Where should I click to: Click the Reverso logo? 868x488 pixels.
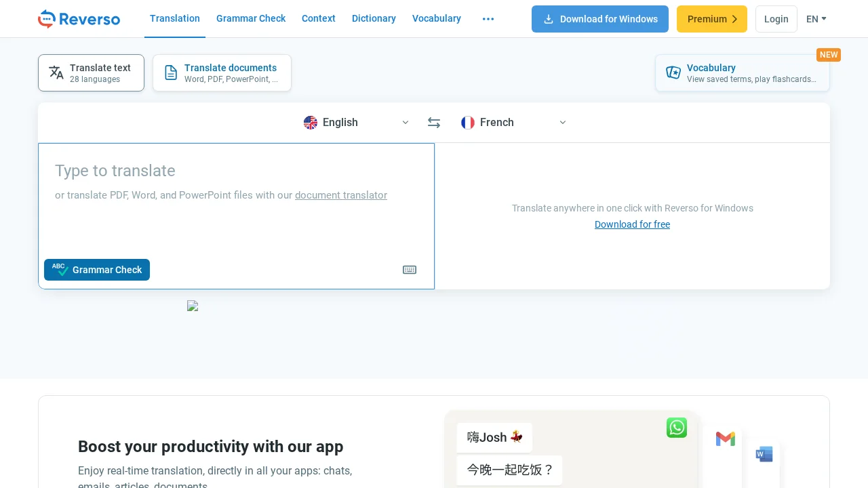coord(79,19)
